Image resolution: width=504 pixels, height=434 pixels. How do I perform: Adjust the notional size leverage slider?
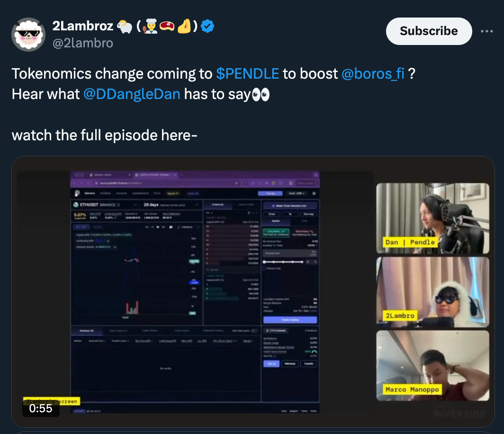(x=283, y=262)
